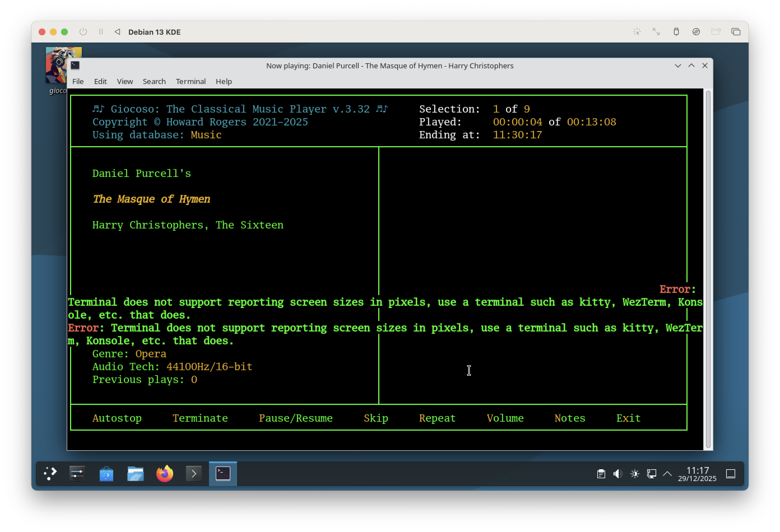The image size is (780, 532).
Task: Open the Dolphin file manager from the taskbar
Action: [135, 474]
